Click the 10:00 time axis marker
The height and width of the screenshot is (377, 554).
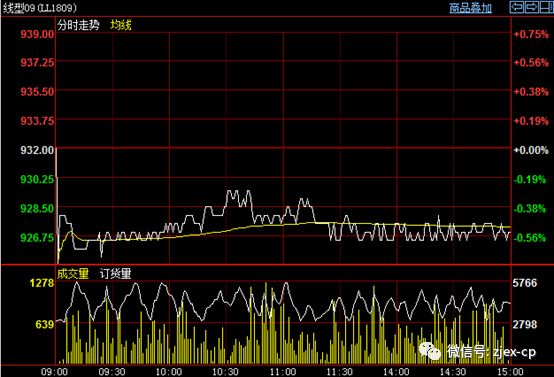169,372
